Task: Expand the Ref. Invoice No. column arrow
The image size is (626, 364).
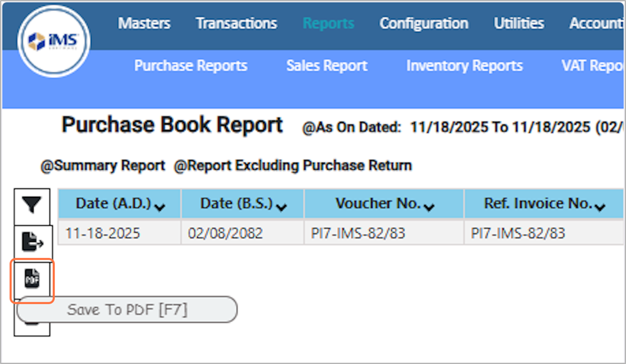Action: click(600, 206)
